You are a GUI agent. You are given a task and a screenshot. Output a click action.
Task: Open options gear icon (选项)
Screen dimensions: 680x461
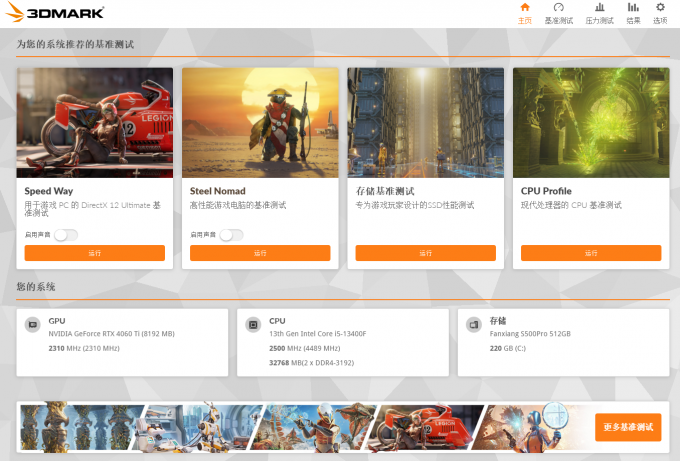(x=660, y=7)
